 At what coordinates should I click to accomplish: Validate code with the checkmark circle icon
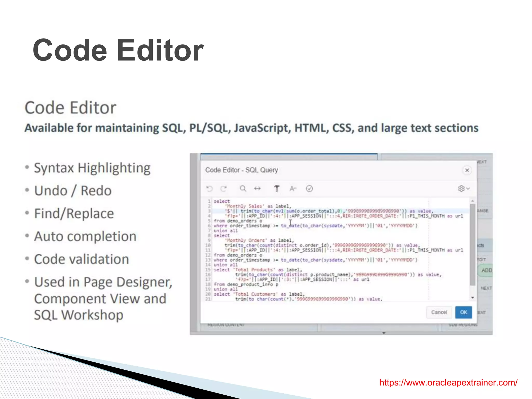coord(309,189)
